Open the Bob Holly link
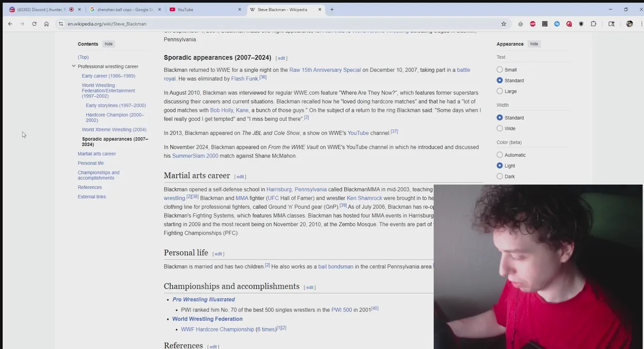The width and height of the screenshot is (644, 349). coord(222,111)
